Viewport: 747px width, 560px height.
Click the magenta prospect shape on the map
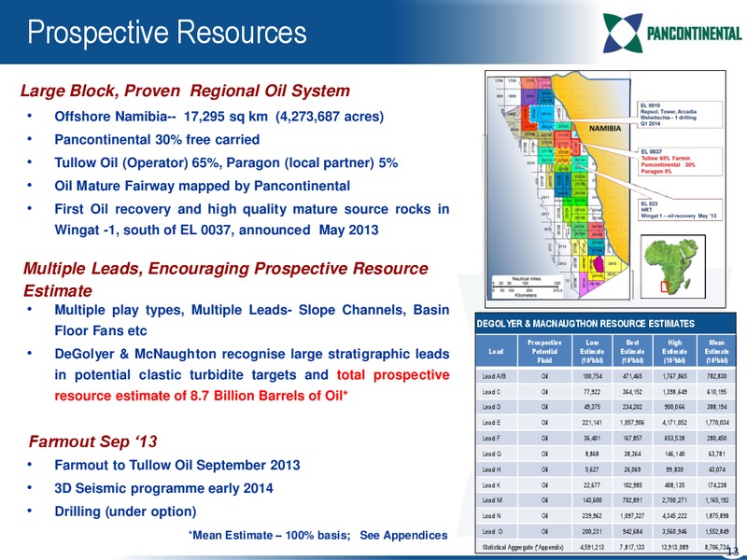599,263
